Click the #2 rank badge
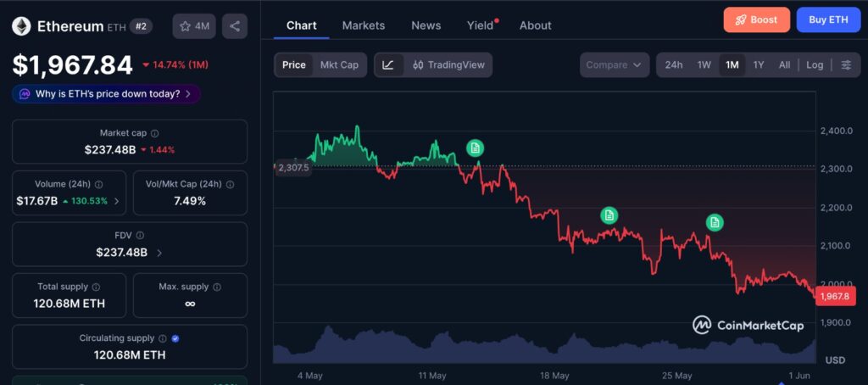 (x=142, y=26)
